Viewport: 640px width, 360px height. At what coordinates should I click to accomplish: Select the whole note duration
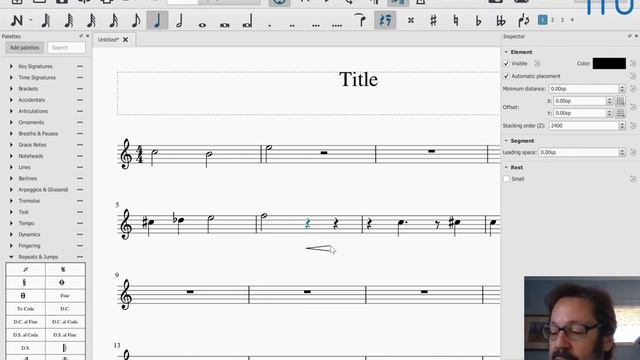pyautogui.click(x=202, y=24)
